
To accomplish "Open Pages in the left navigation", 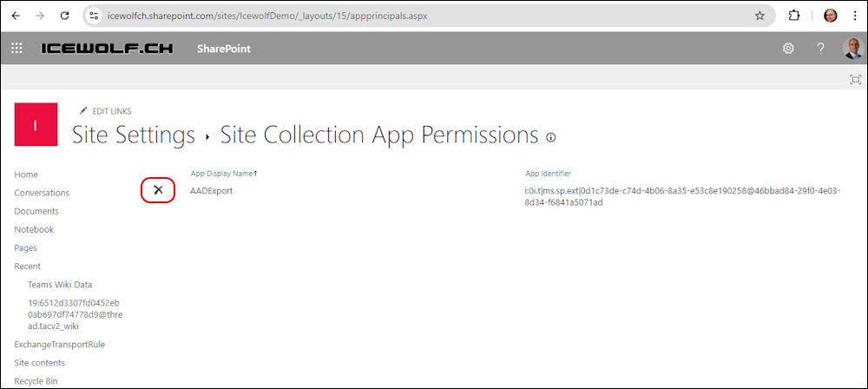I will tap(26, 247).
